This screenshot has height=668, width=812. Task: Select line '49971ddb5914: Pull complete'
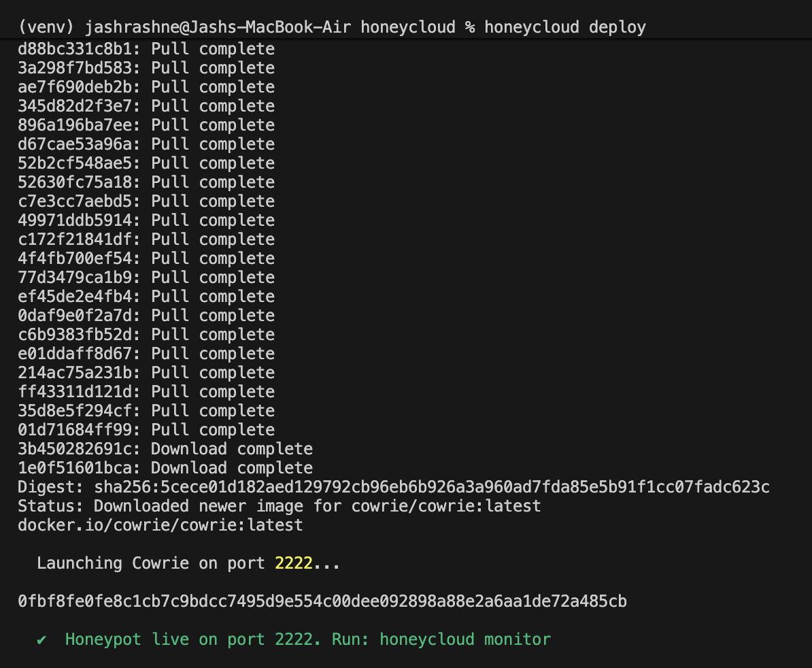pyautogui.click(x=146, y=220)
